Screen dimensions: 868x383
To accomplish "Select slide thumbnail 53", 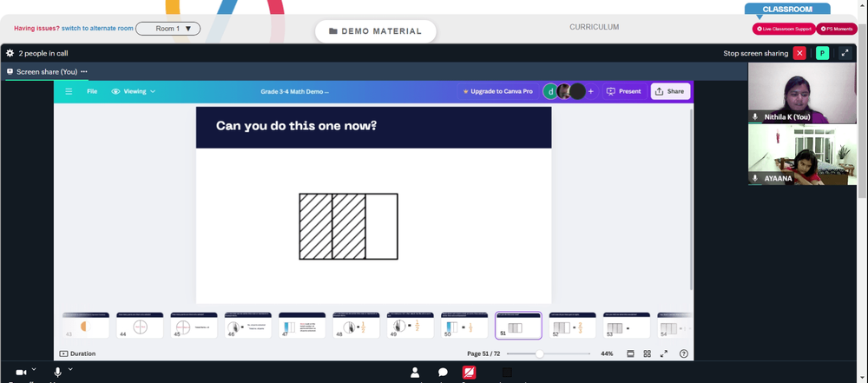I will click(627, 326).
